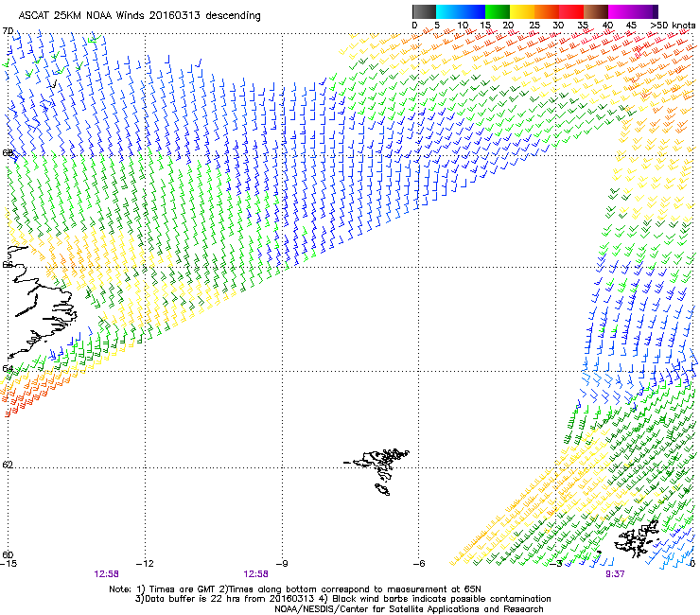Select the gray 0-5 knots legend segment
This screenshot has height=615, width=700.
pyautogui.click(x=425, y=11)
